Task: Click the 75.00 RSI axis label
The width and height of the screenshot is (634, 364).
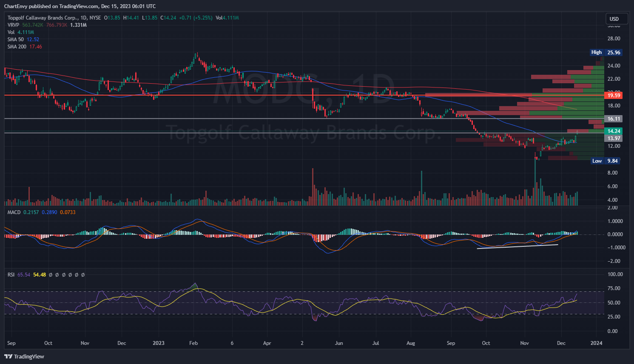Action: (614, 288)
